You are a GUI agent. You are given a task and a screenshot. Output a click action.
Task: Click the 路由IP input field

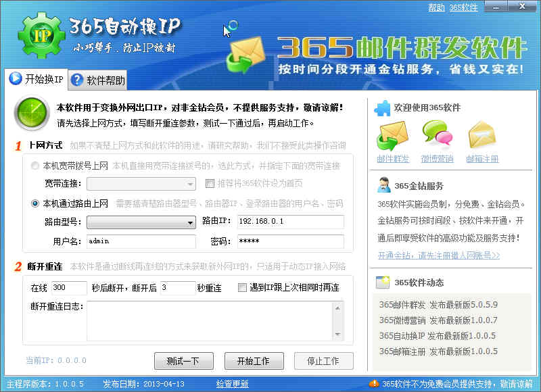[x=291, y=221]
